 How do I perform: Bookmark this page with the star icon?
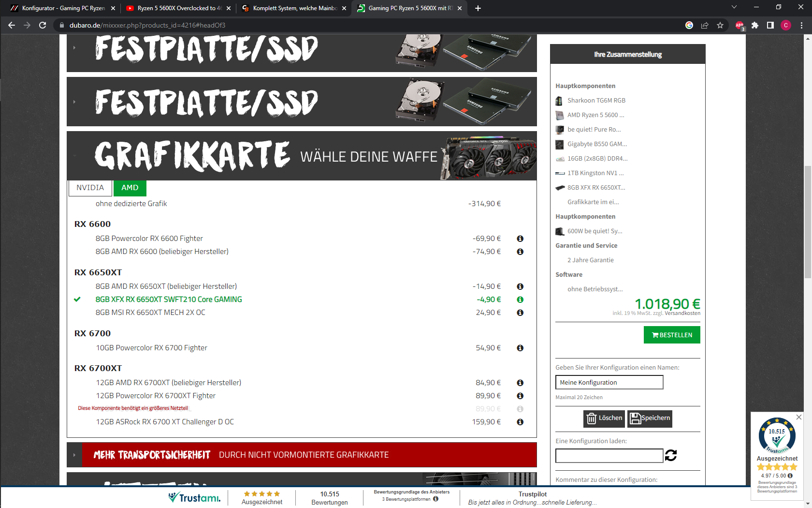click(720, 25)
